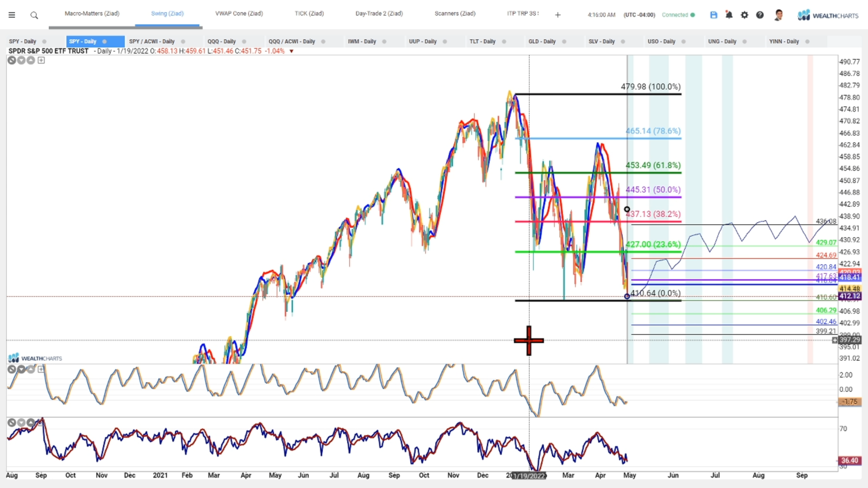Switch to USO - Daily chart tab
868x488 pixels.
661,42
